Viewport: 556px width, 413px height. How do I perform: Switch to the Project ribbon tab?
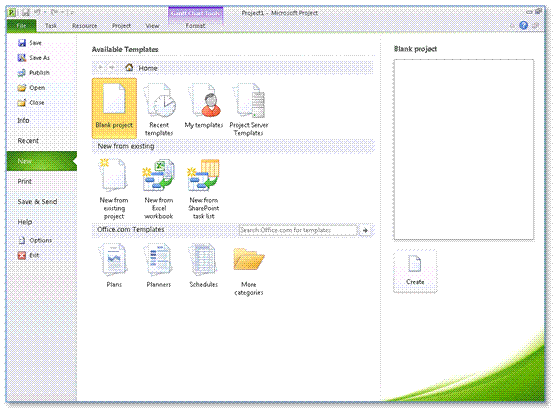click(x=121, y=26)
